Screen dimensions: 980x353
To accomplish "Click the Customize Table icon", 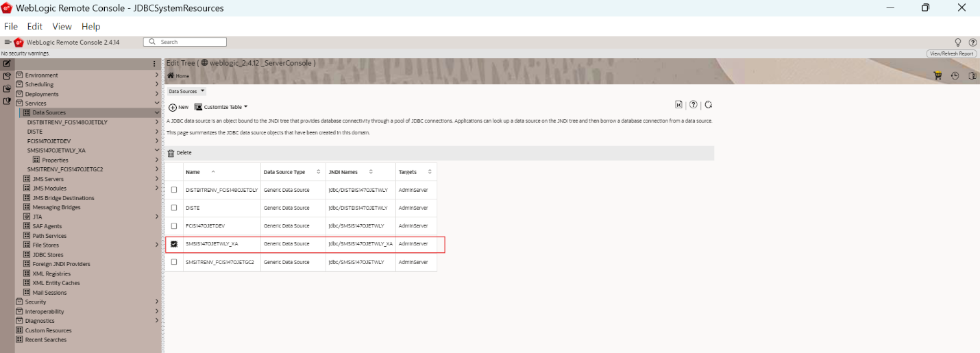I will coord(199,108).
